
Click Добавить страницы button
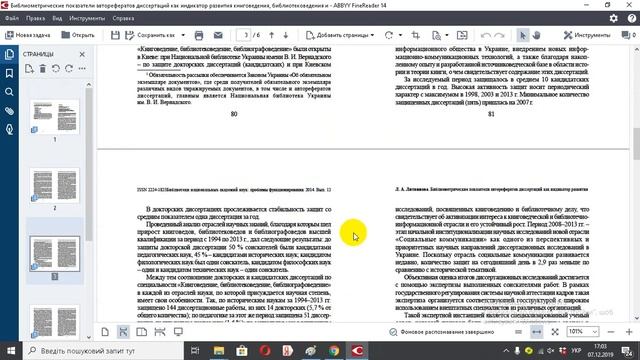[x=340, y=35]
